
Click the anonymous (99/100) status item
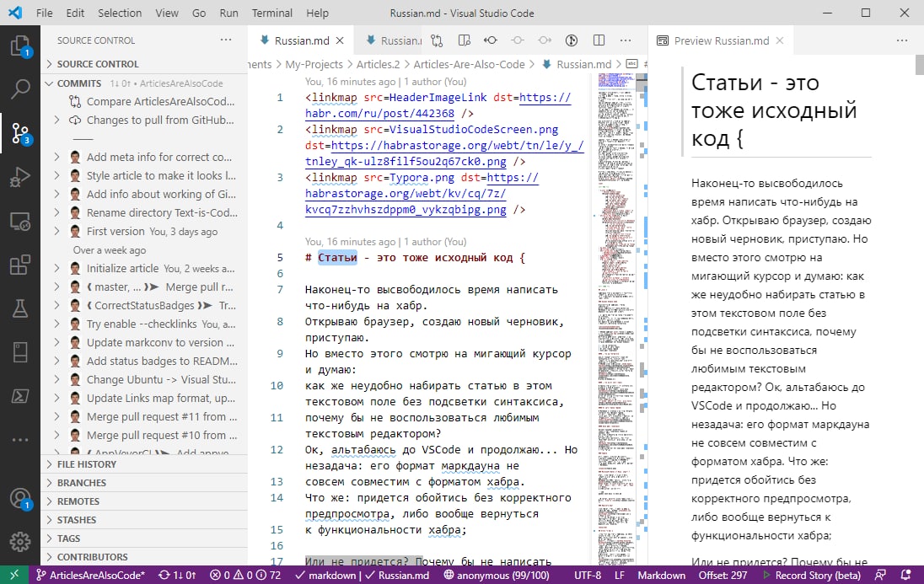coord(496,575)
